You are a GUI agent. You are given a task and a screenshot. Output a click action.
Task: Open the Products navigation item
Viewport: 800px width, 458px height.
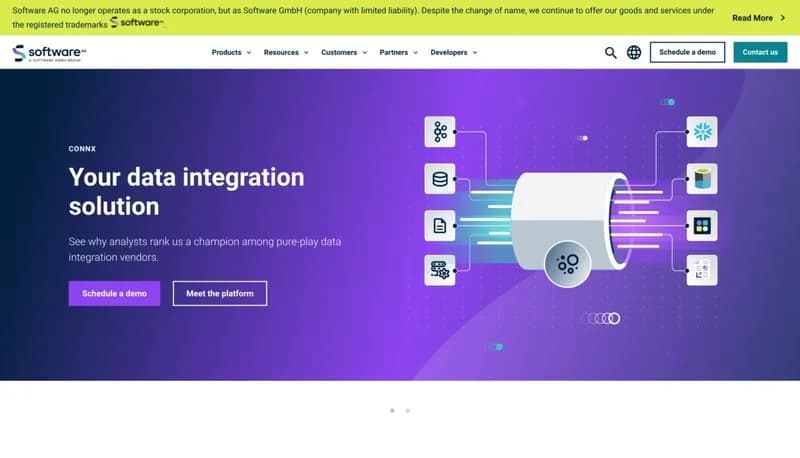(227, 53)
